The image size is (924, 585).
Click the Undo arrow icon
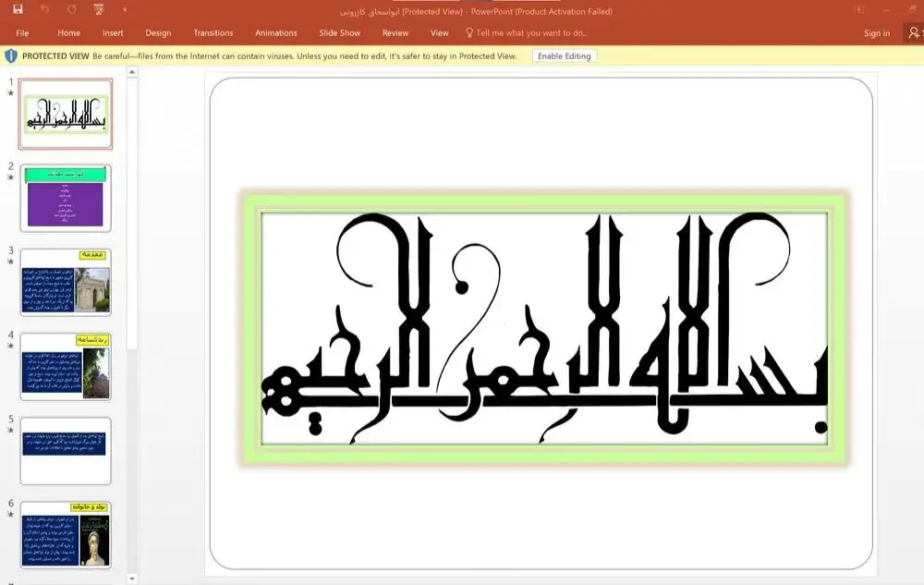(45, 10)
